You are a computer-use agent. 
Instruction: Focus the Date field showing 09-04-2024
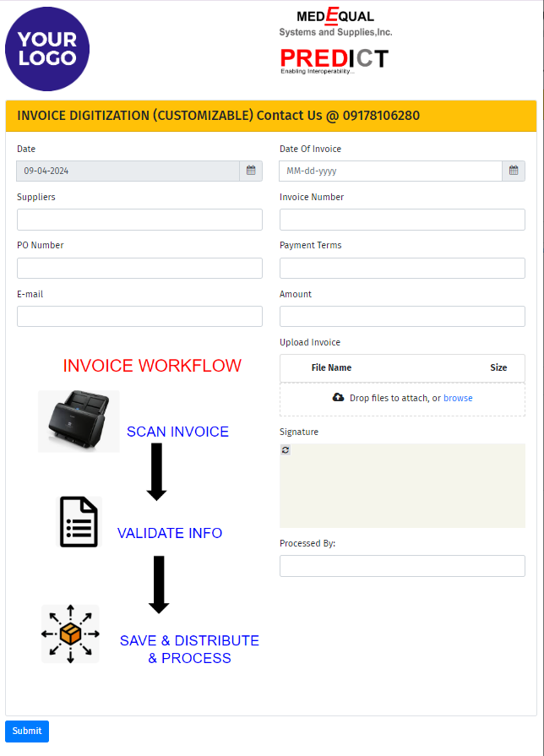[128, 171]
